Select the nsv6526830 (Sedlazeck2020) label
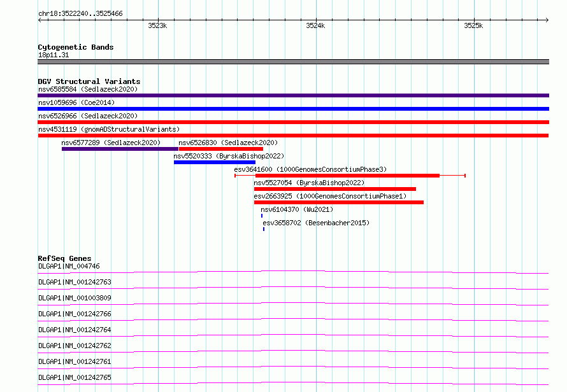 (x=228, y=143)
